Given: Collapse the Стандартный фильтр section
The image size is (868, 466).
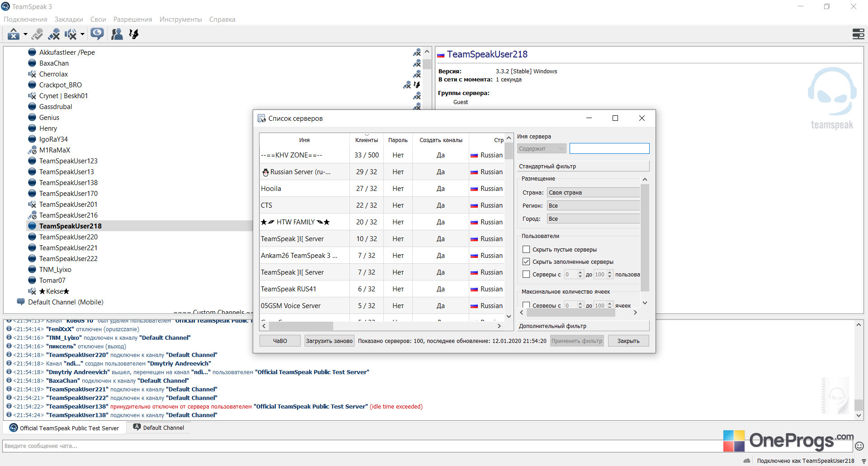Looking at the screenshot, I should [x=583, y=166].
